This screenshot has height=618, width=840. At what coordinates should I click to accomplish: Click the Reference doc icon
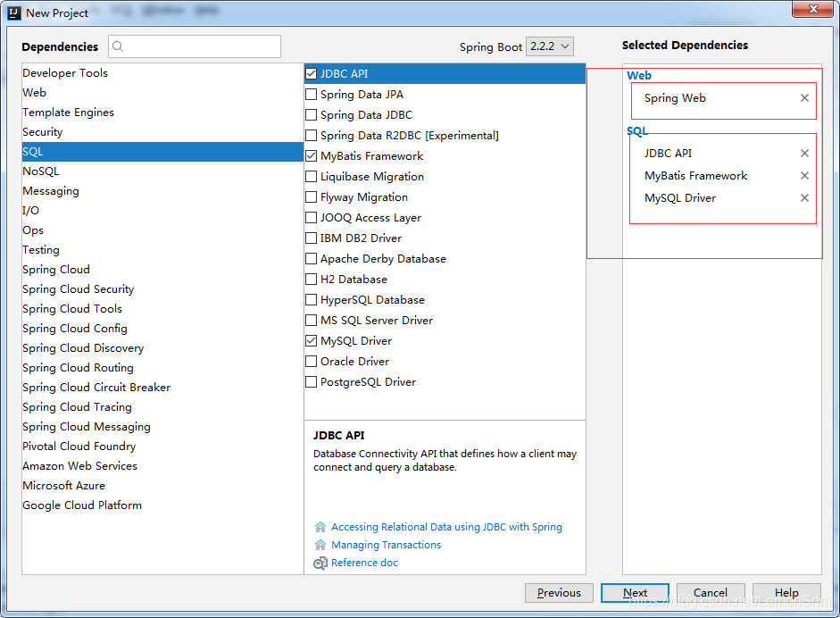320,564
